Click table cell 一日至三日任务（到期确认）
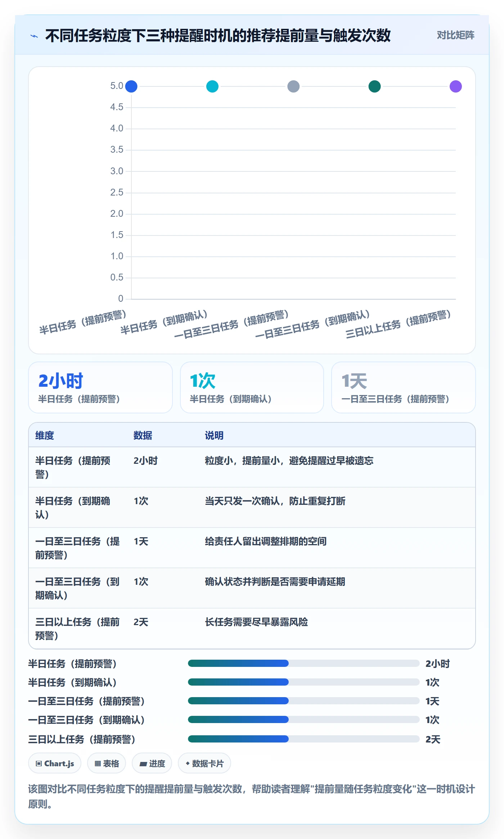The width and height of the screenshot is (504, 839). pos(78,588)
